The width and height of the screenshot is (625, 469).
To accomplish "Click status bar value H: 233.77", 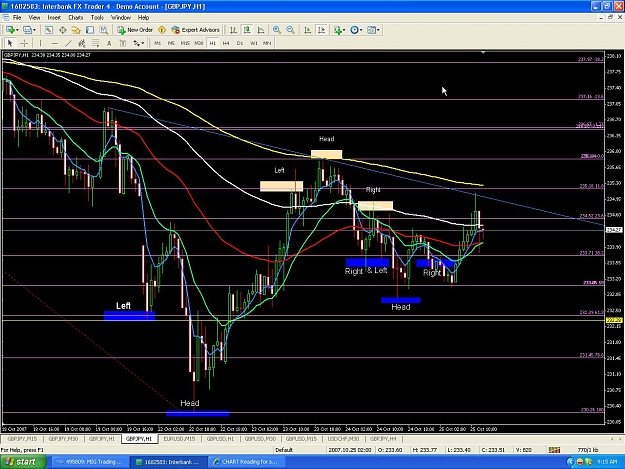I will point(425,450).
